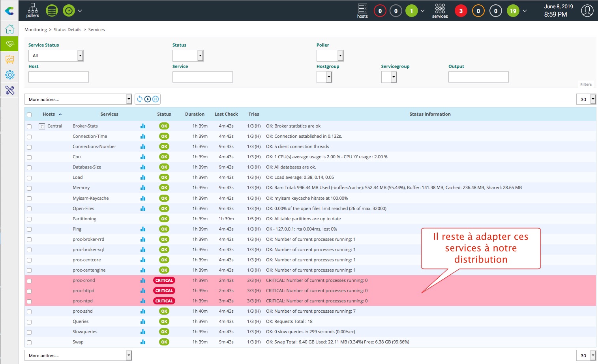Open the proc-httpd service link
598x364 pixels.
click(x=83, y=291)
